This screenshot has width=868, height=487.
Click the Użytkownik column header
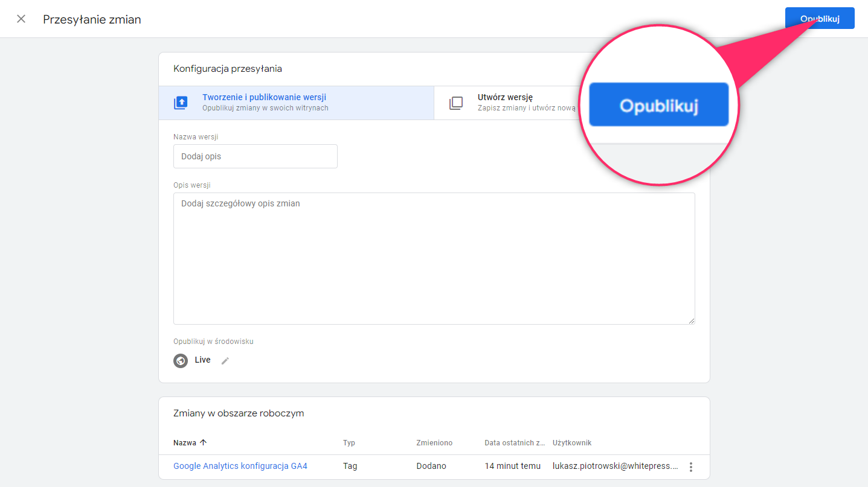coord(572,442)
